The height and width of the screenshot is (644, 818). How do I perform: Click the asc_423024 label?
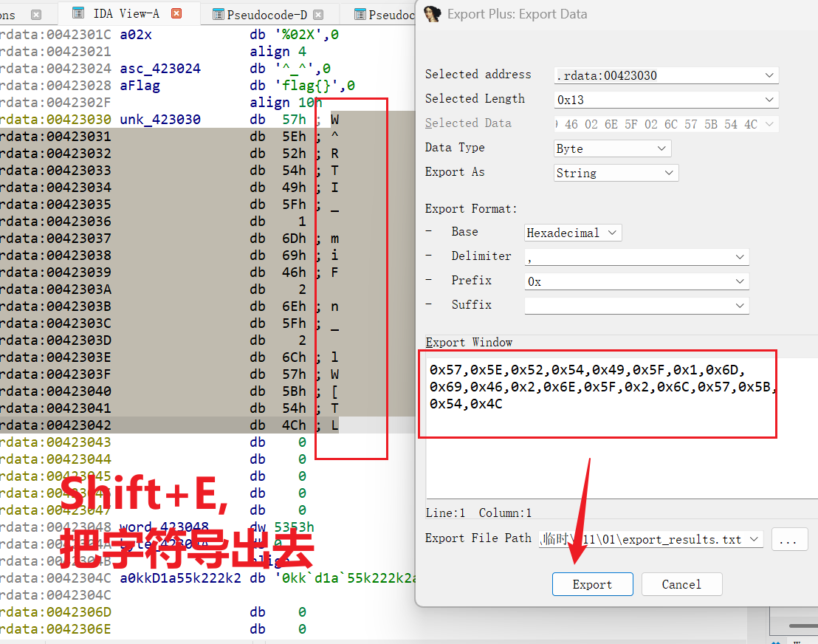160,69
